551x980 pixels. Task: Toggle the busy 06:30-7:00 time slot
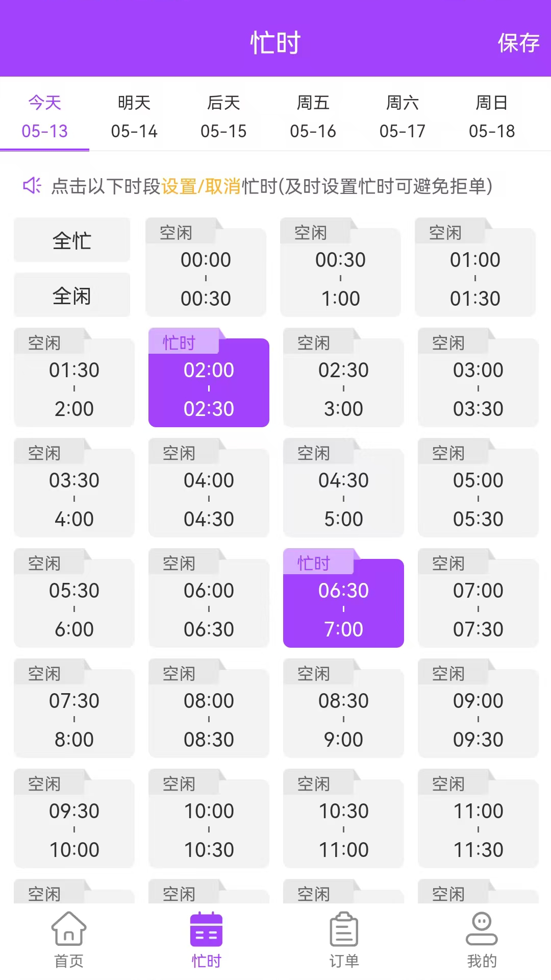pyautogui.click(x=343, y=603)
